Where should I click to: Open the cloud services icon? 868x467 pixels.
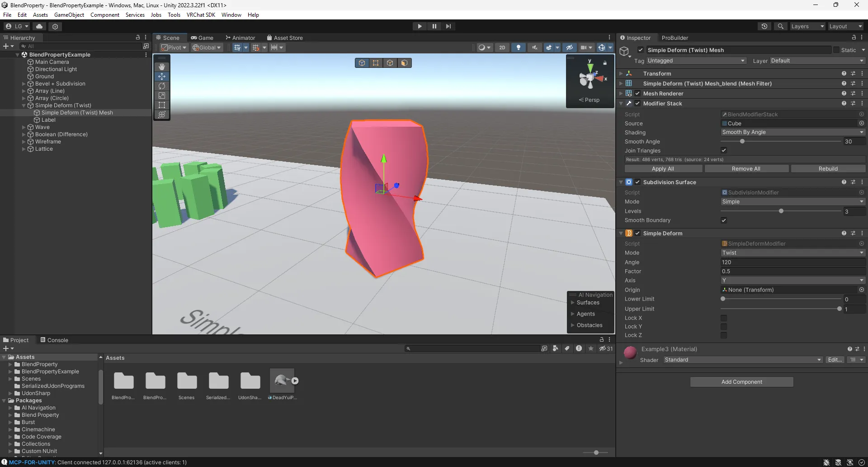[x=39, y=26]
